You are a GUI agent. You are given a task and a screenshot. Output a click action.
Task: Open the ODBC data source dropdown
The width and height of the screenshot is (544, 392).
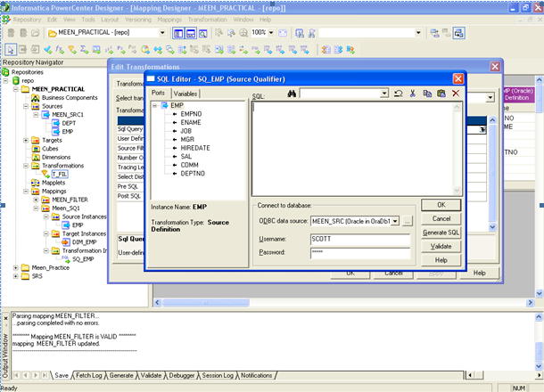point(395,221)
